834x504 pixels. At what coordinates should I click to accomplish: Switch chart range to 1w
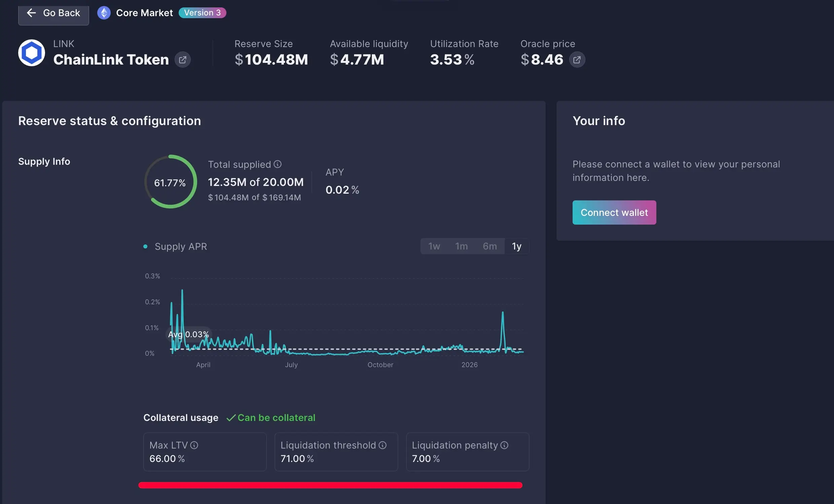434,246
